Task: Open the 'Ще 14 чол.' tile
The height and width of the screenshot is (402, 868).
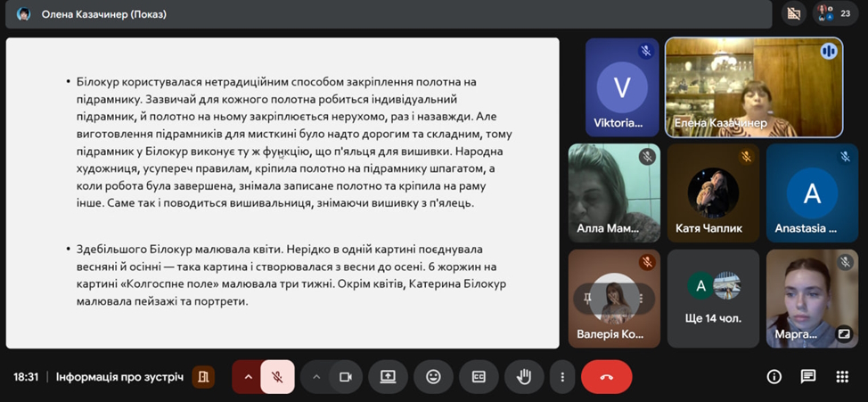Action: [x=713, y=298]
